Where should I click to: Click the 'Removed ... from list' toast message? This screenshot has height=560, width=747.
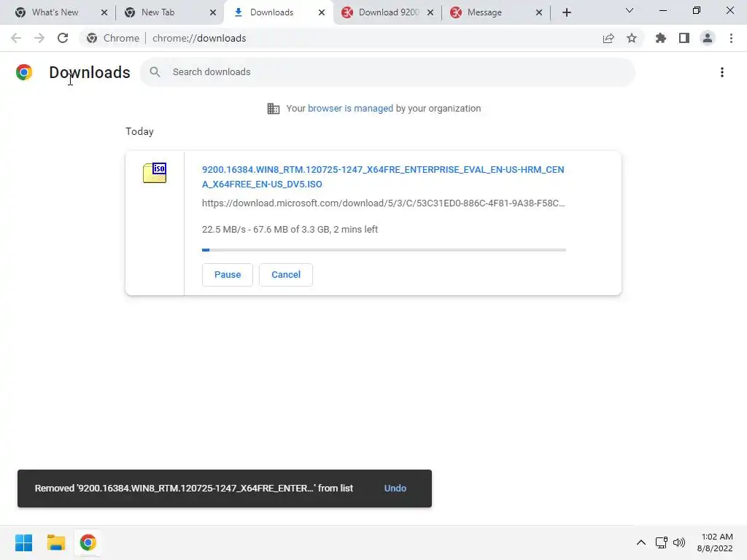coord(194,488)
